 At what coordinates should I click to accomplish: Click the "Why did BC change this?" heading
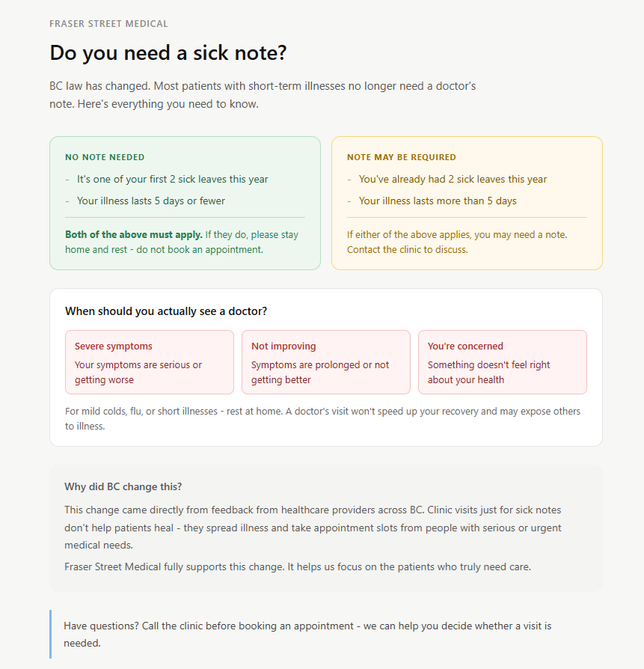[123, 486]
